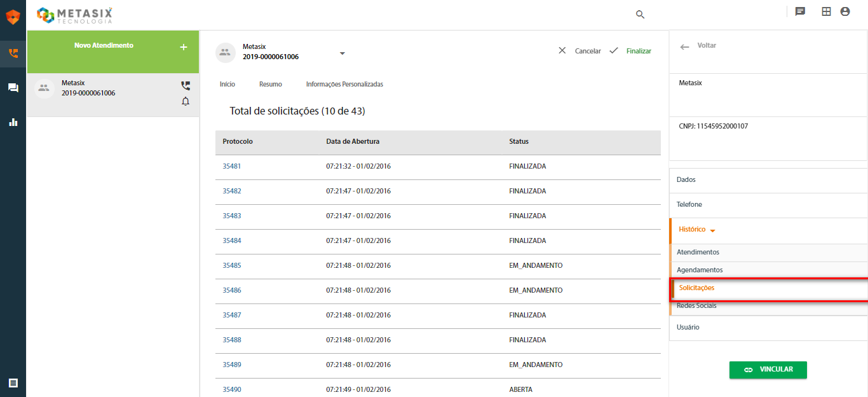Screen dimensions: 868x397
Task: Open protocol 35487 link
Action: tap(232, 315)
